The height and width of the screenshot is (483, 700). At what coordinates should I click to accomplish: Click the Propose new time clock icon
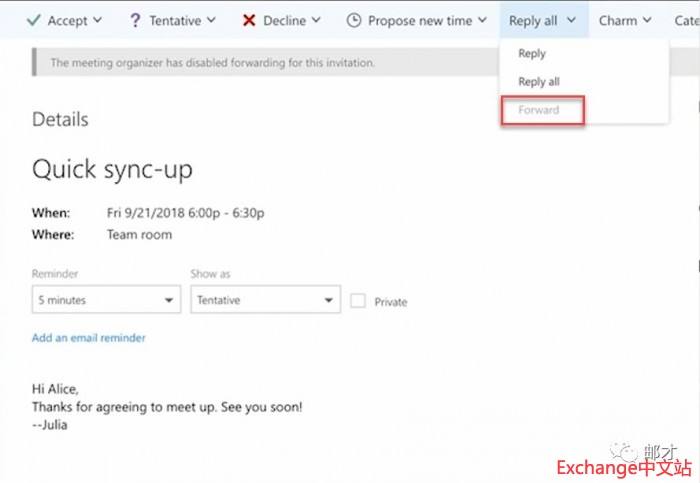tap(354, 20)
